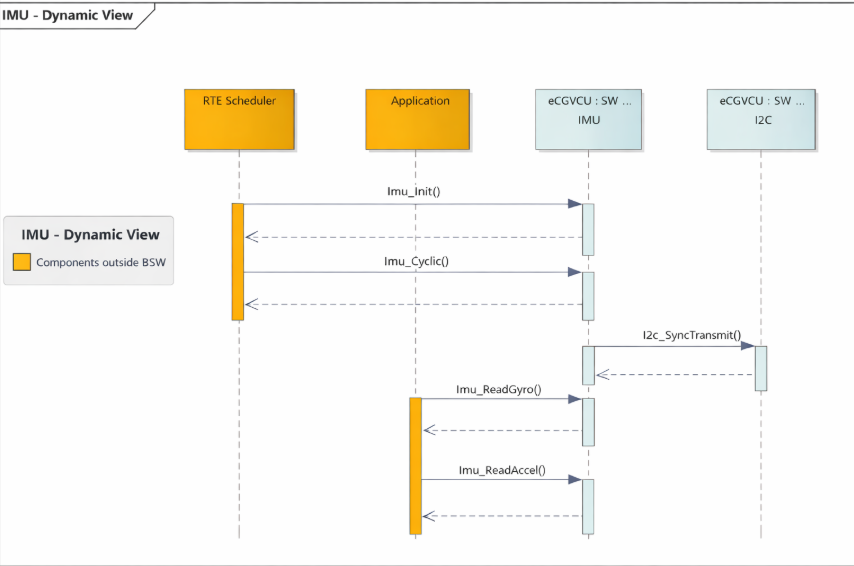Click the I2c_SyncTransmit() message label

coord(692,335)
